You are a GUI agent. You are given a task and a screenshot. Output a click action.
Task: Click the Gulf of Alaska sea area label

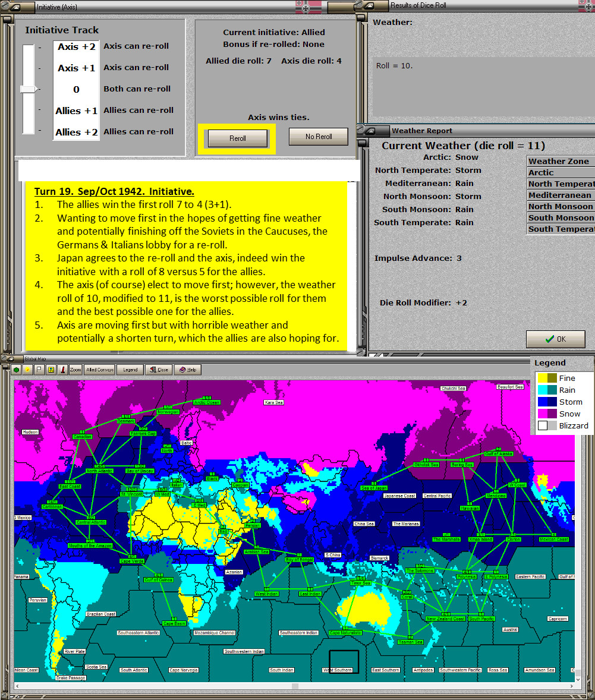499,453
